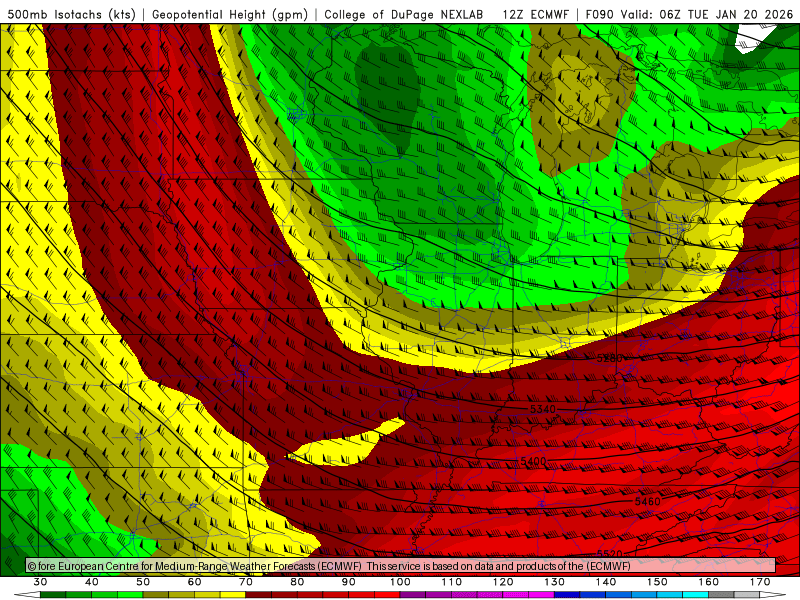Click the ECMWF copyright notice banner
The image size is (800, 600).
click(x=401, y=566)
